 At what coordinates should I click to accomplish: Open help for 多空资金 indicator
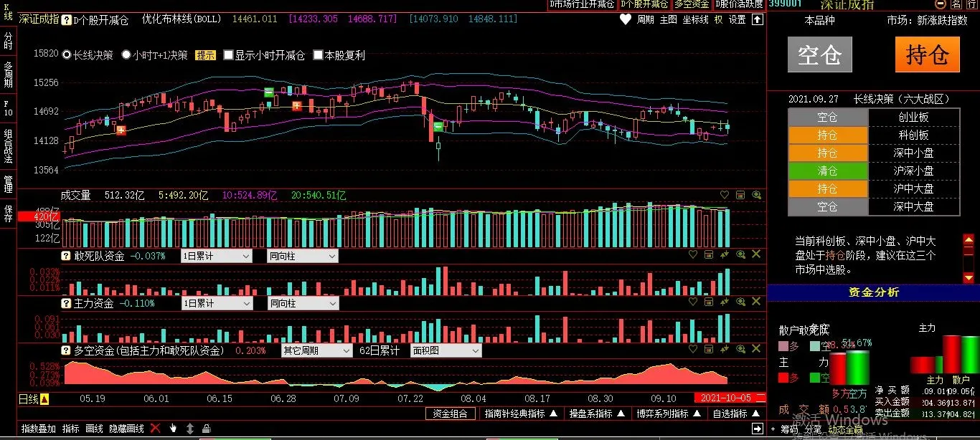(x=66, y=350)
